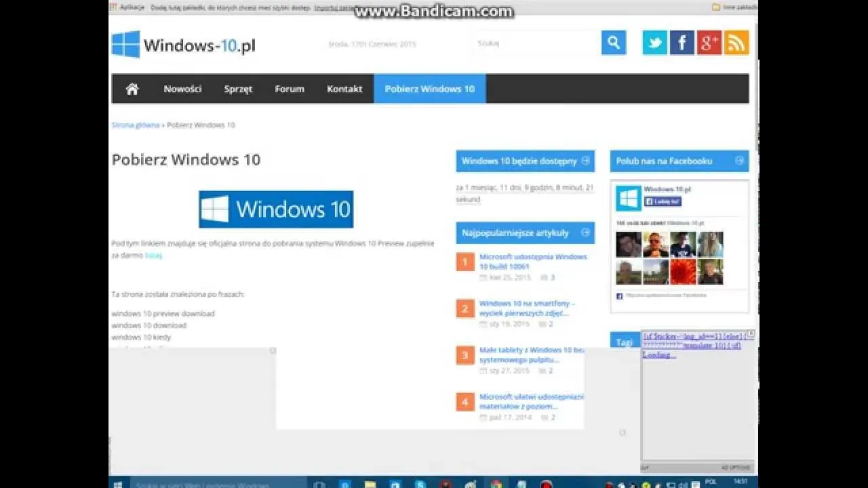This screenshot has width=868, height=488.
Task: Open the Forum menu item
Action: coord(290,89)
